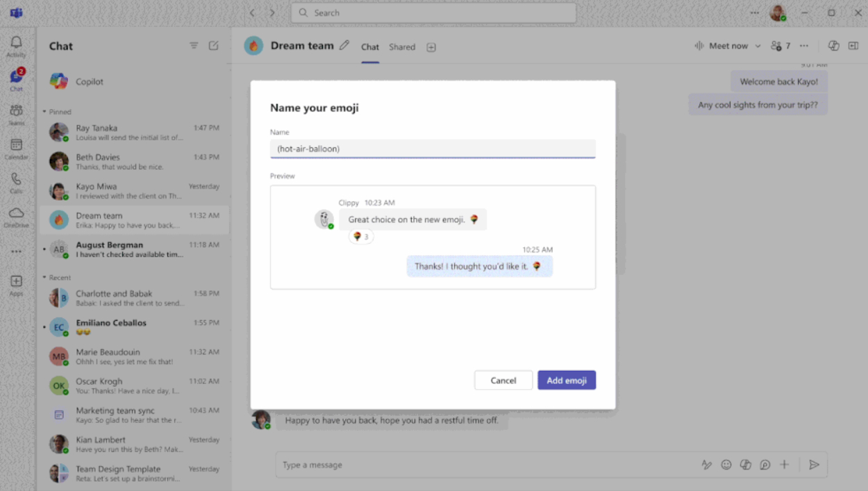Open the Activity feed icon

pos(15,43)
